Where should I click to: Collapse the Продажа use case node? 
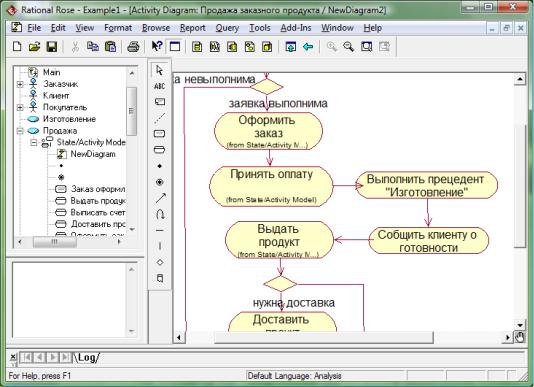(20, 131)
